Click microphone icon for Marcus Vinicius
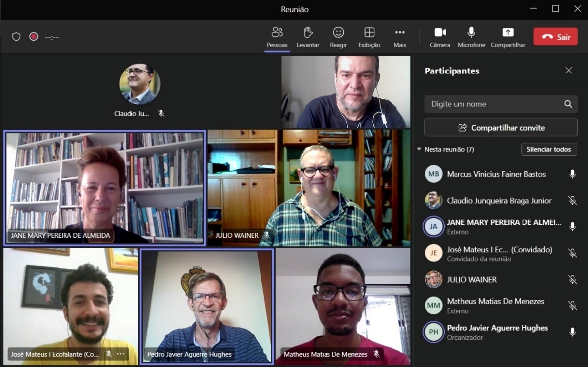This screenshot has height=367, width=588. click(572, 174)
